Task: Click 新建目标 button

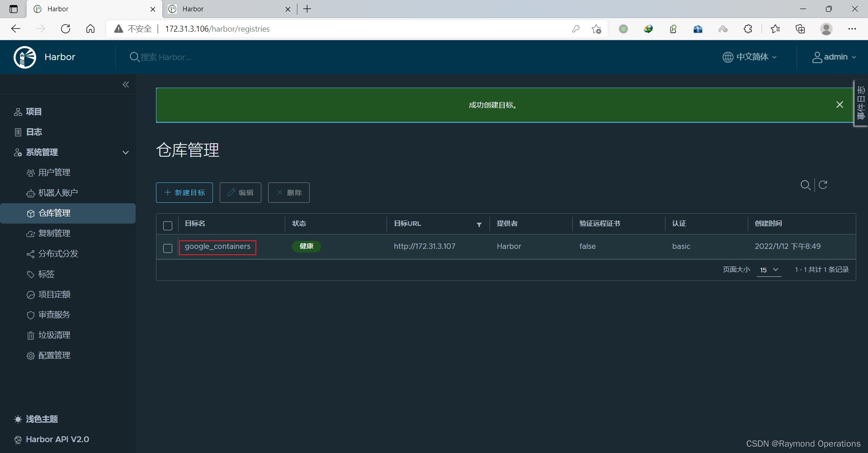Action: [x=184, y=192]
